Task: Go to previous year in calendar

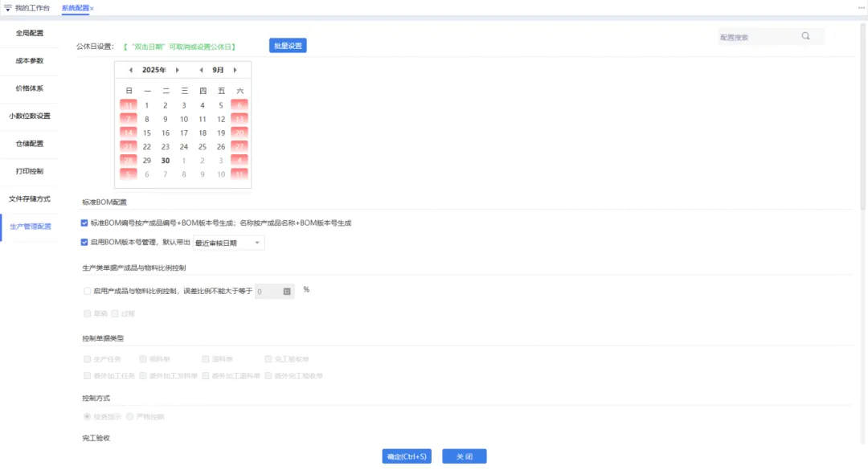Action: click(x=130, y=70)
